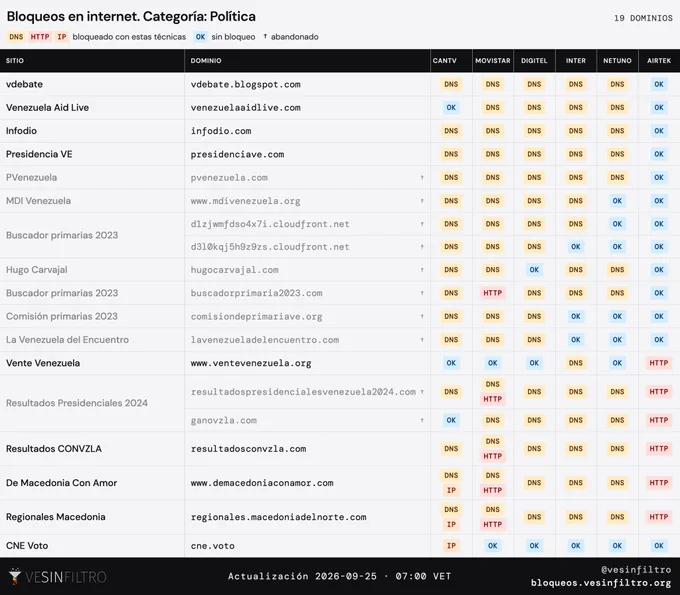Click the DIGITEL OK badge for Hugo Carvajal
Image resolution: width=680 pixels, height=595 pixels.
coord(534,270)
